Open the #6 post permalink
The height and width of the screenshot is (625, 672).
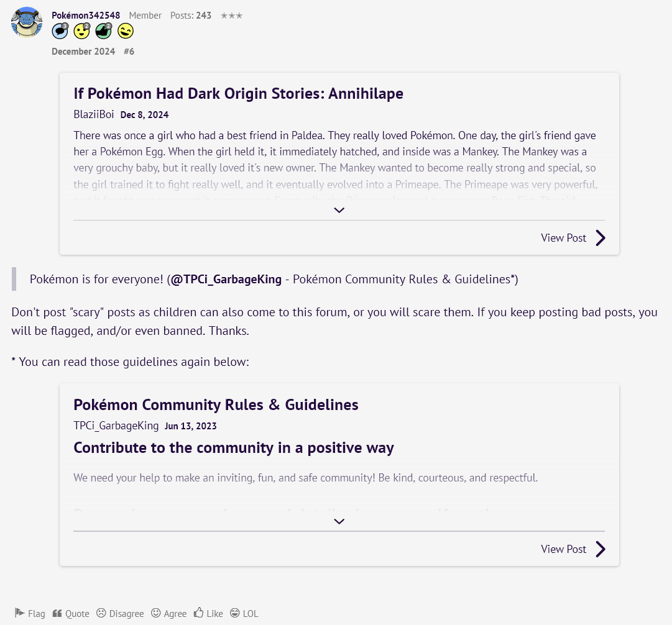tap(129, 52)
